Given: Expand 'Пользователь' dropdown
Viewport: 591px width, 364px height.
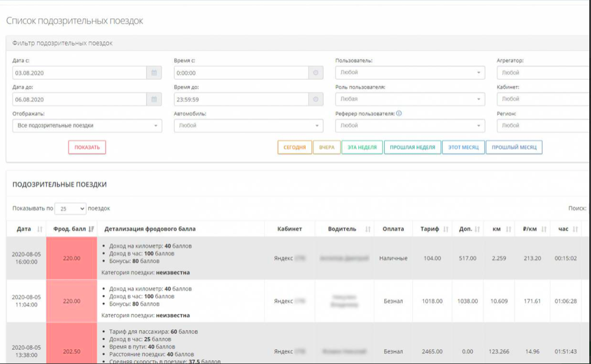Looking at the screenshot, I should pyautogui.click(x=410, y=73).
